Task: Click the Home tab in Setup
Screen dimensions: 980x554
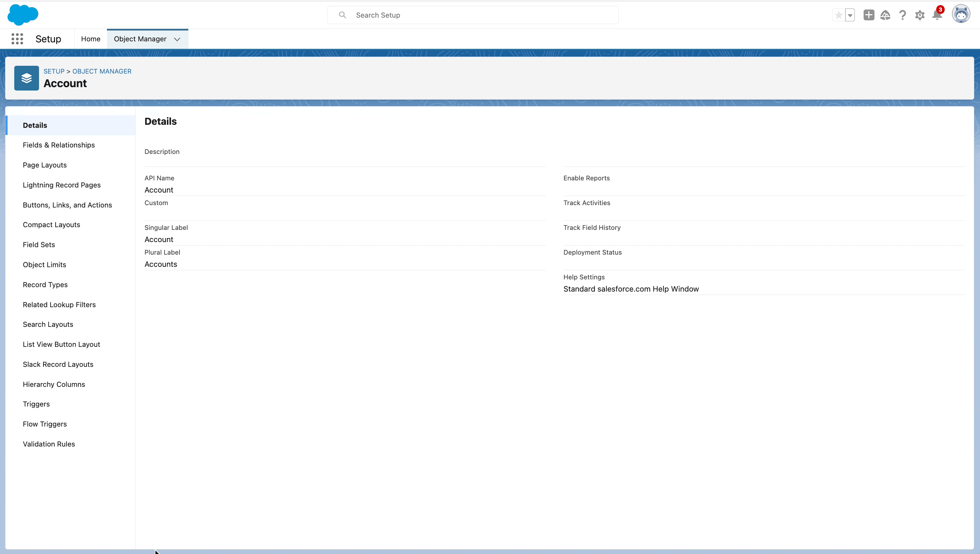Action: [90, 38]
